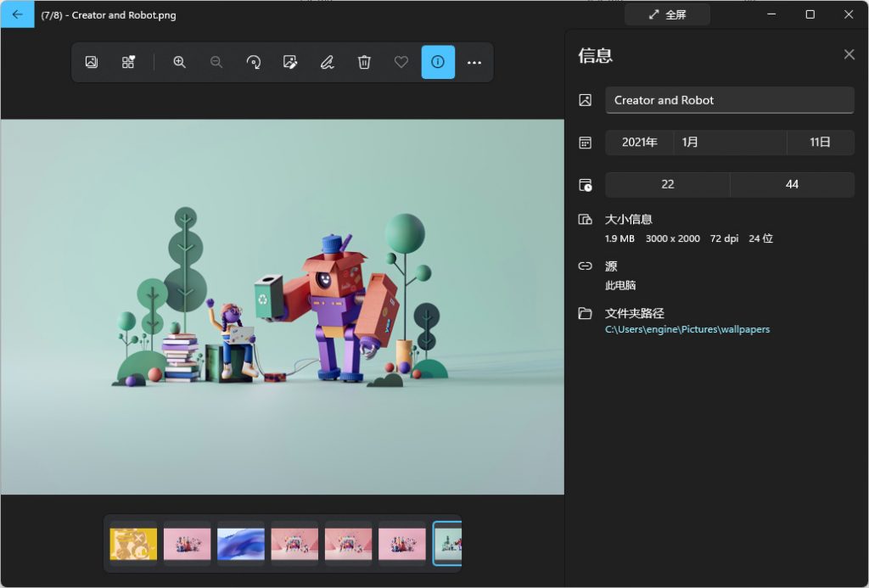Viewport: 869px width, 588px height.
Task: Maximize the Photos window
Action: click(810, 14)
